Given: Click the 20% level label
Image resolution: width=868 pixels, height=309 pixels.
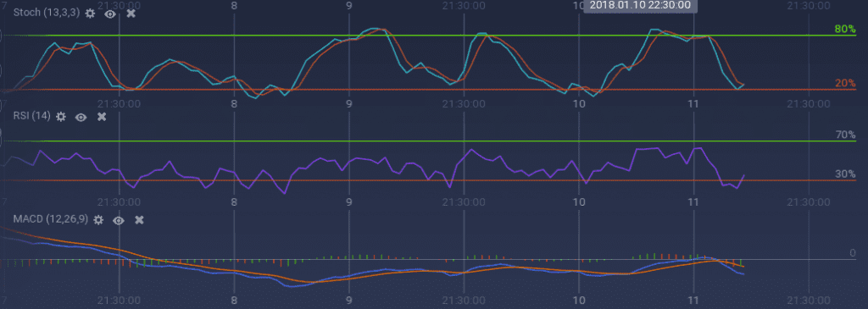Looking at the screenshot, I should tap(845, 84).
